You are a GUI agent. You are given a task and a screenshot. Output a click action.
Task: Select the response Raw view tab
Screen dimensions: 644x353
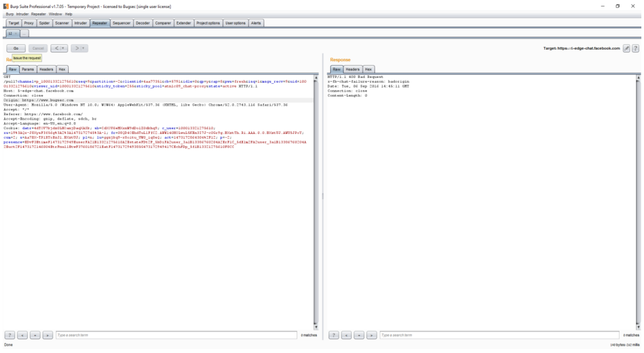pyautogui.click(x=337, y=69)
